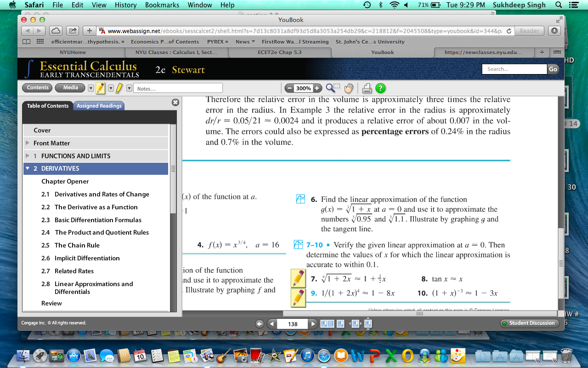Viewport: 588px width, 368px height.
Task: Open the Safari File menu
Action: tap(58, 5)
